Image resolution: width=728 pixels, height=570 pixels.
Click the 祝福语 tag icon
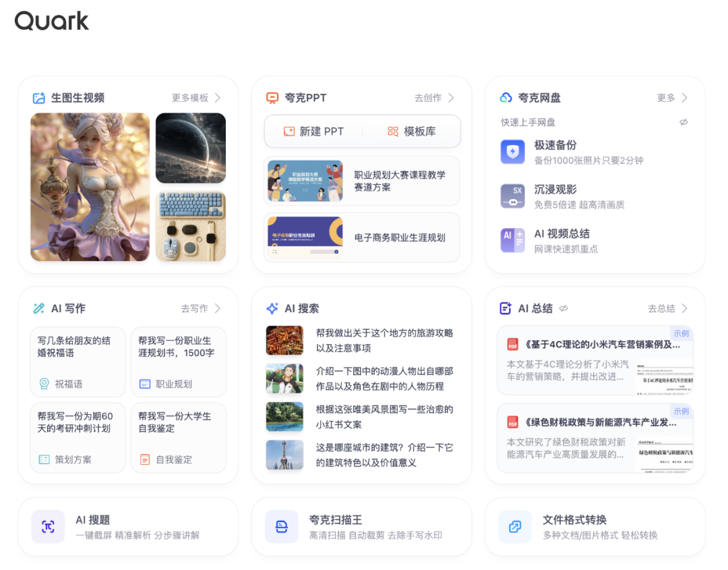[x=44, y=384]
